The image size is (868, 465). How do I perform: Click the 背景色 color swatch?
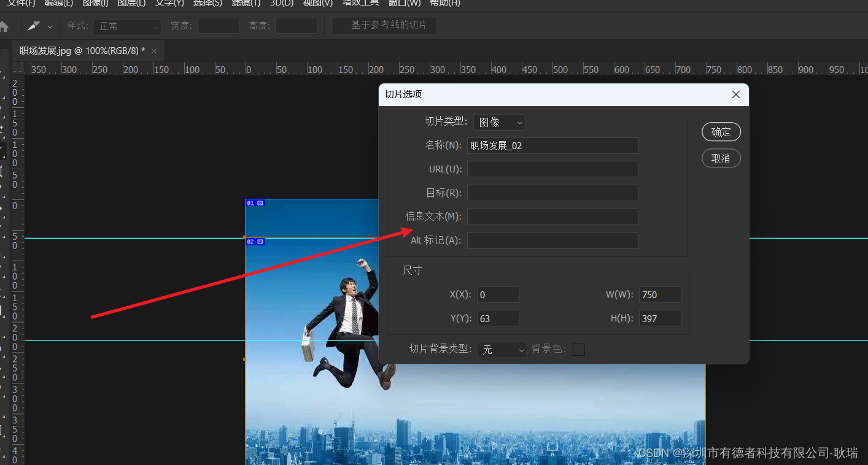579,350
